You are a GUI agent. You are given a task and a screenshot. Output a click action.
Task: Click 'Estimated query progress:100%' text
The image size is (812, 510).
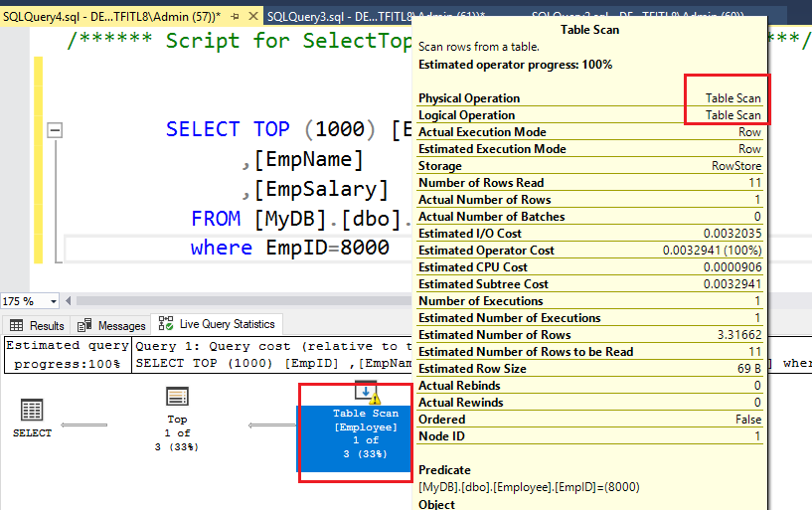68,355
